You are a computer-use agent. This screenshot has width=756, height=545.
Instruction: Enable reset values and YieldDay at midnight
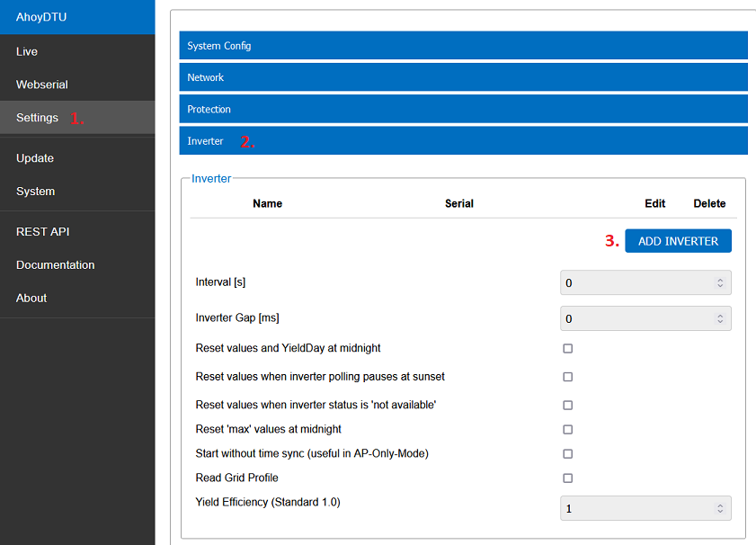[x=567, y=348]
